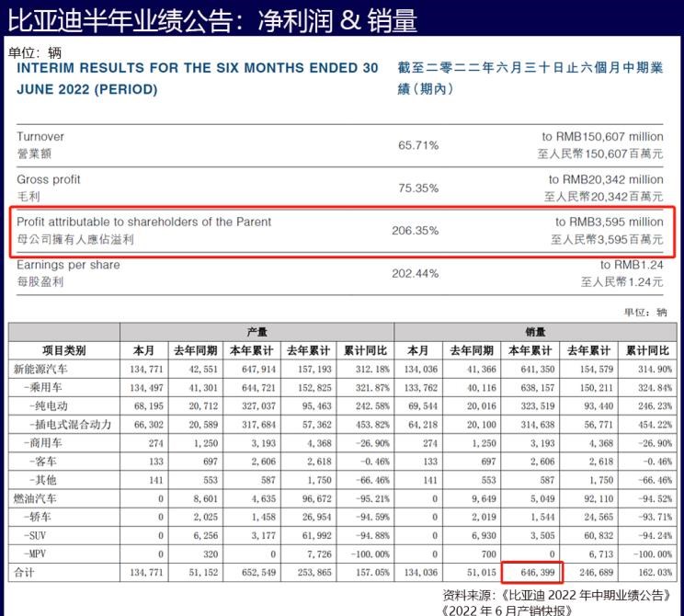Select 'to RMB150,607 million' text
The height and width of the screenshot is (616, 684).
point(602,137)
